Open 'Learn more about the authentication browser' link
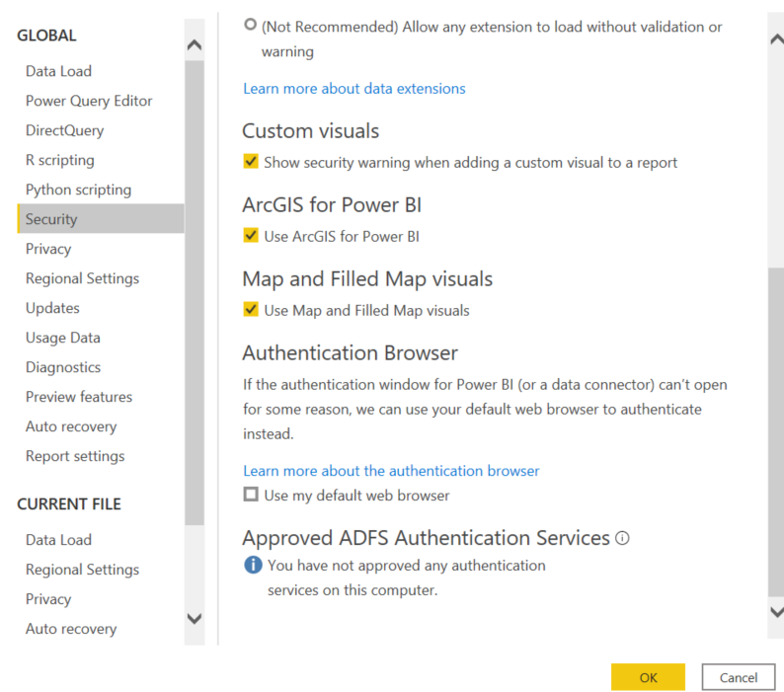This screenshot has width=784, height=692. point(391,471)
